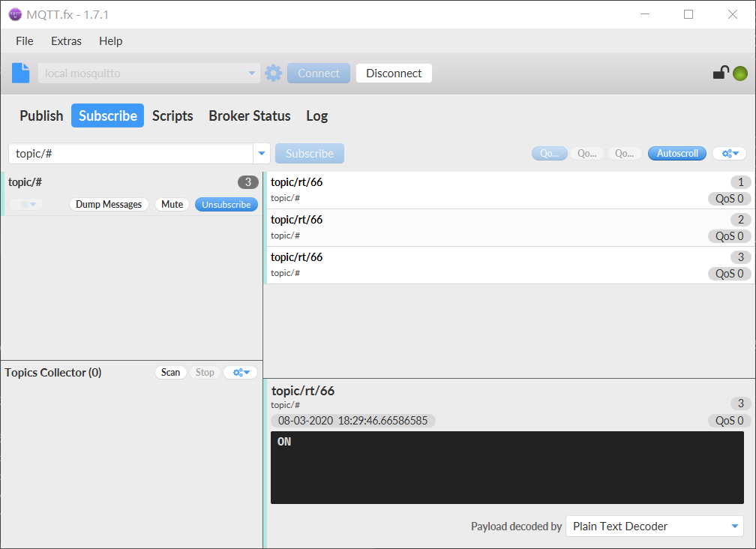
Task: Switch to the Subscribe tab
Action: 107,115
